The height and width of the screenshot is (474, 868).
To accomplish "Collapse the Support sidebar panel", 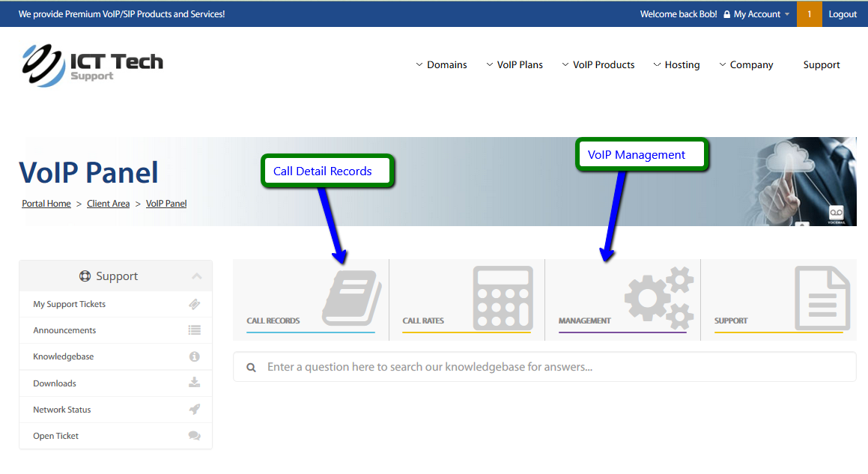I will point(196,276).
